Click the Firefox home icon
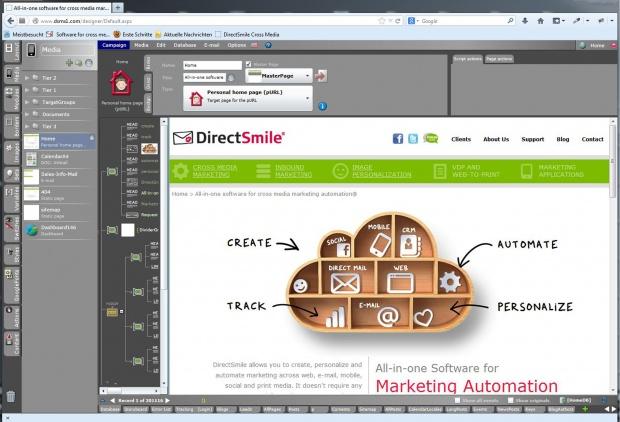 click(541, 21)
